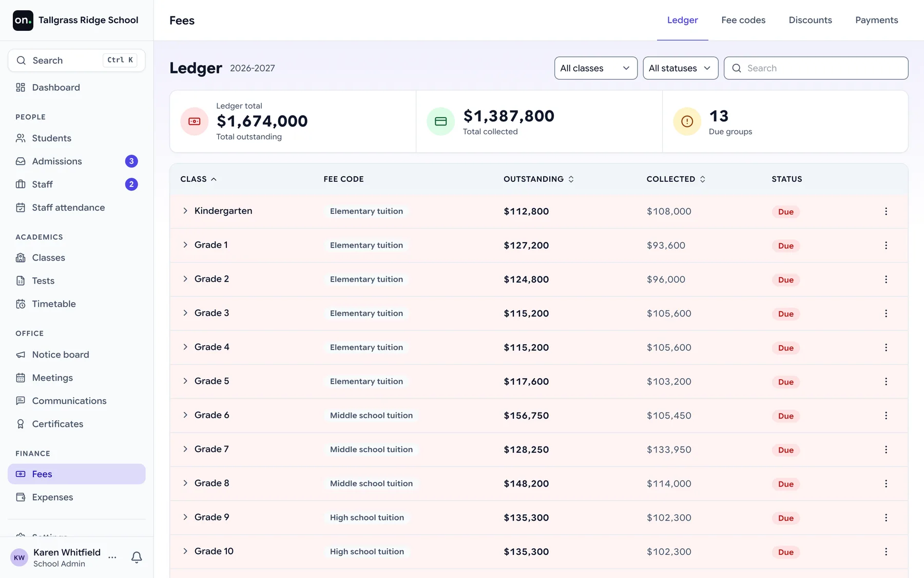The image size is (924, 578).
Task: Open Admissions from sidebar
Action: coord(76,161)
